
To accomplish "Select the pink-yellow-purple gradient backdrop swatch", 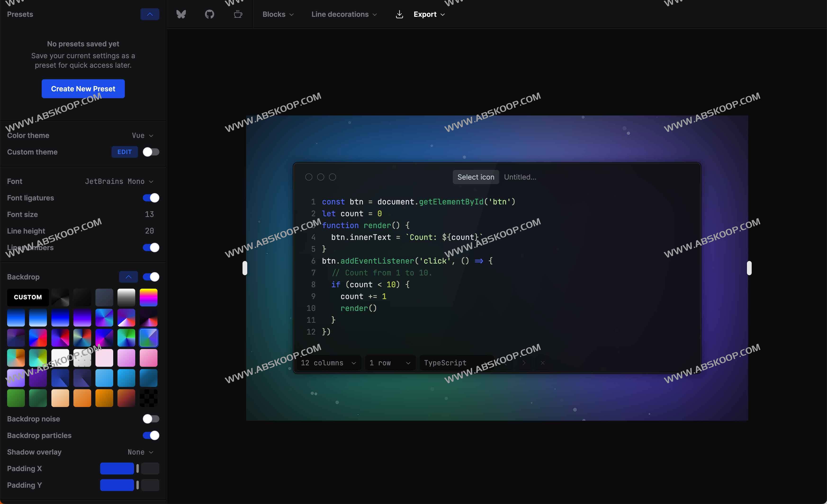I will 148,297.
